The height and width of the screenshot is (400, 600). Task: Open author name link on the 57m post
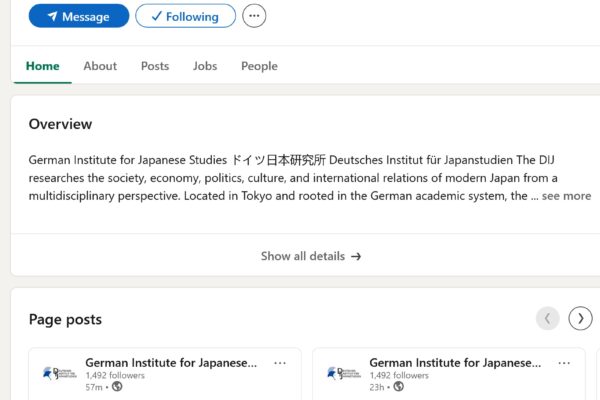coord(171,363)
